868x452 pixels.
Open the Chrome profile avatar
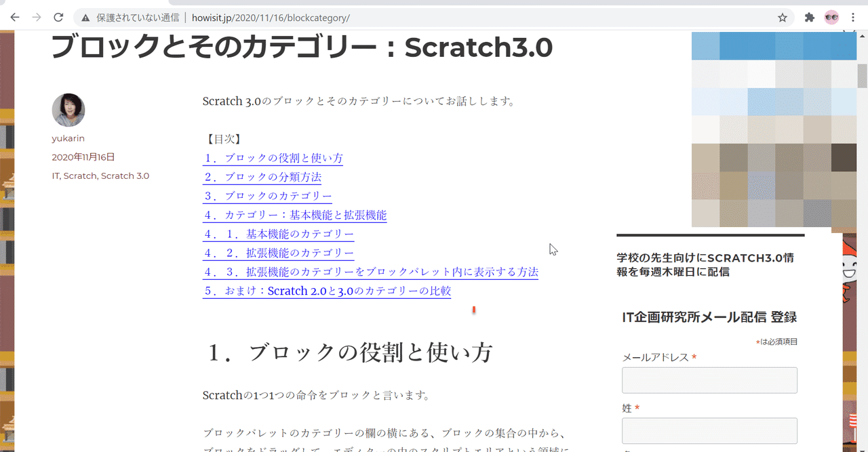(x=831, y=18)
